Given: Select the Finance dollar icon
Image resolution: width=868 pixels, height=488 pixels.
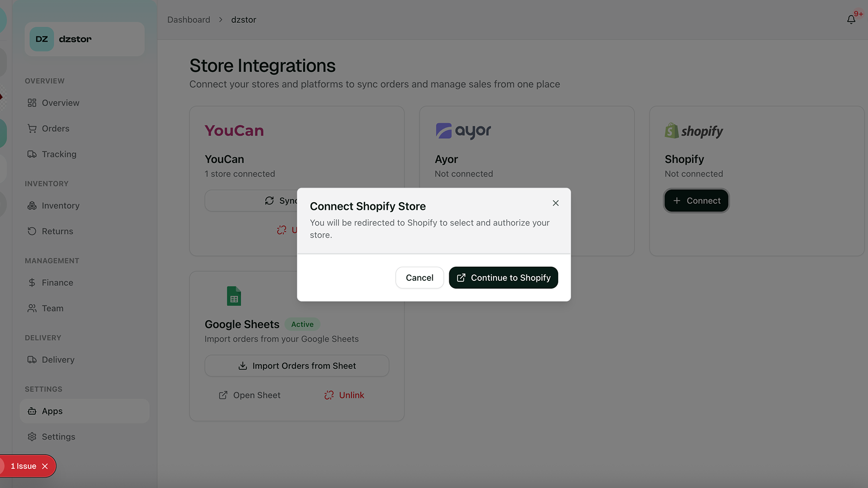Looking at the screenshot, I should pos(33,282).
